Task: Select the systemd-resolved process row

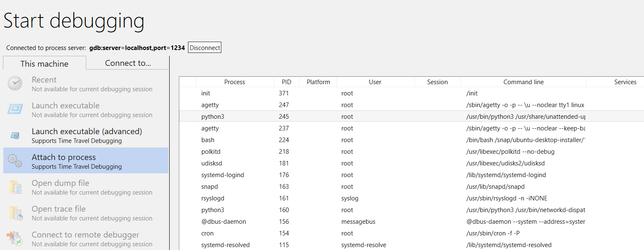Action: (x=292, y=245)
